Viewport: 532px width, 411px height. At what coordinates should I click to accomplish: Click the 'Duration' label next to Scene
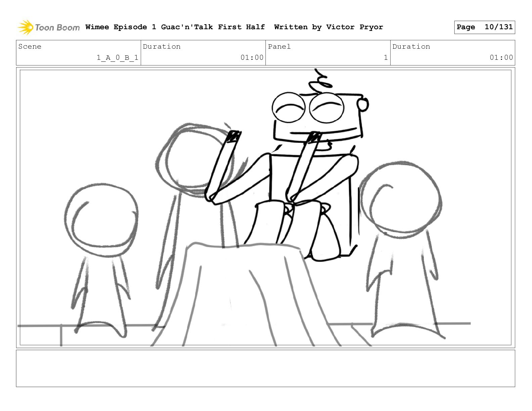pos(162,47)
